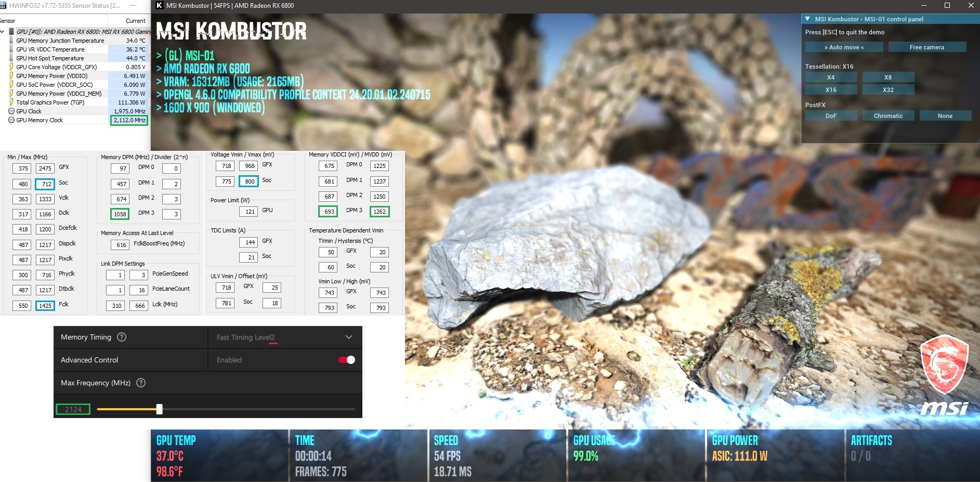
Task: Click Soc Vmax field 800
Action: click(x=249, y=181)
